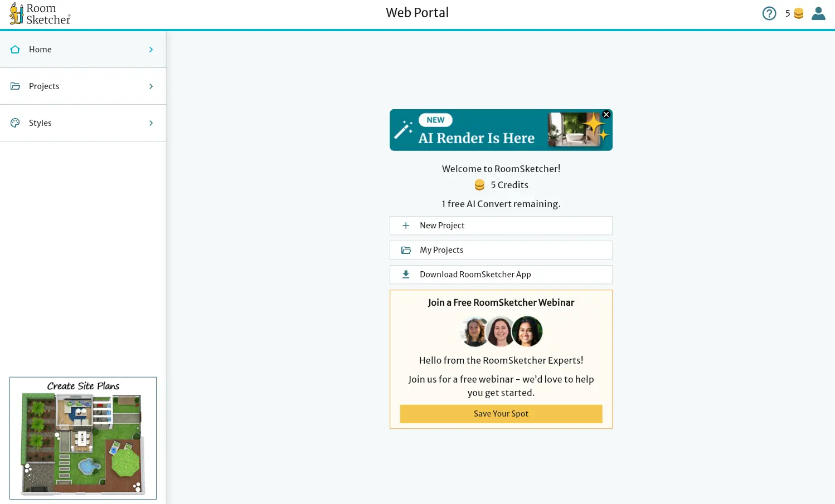Expand the Home chevron arrow
Image resolution: width=835 pixels, height=504 pixels.
coord(151,50)
